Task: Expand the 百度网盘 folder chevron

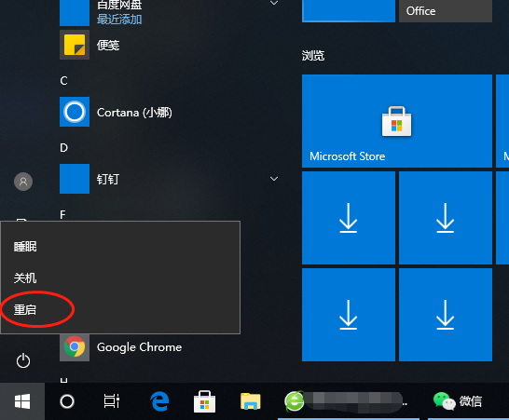Action: pyautogui.click(x=274, y=3)
